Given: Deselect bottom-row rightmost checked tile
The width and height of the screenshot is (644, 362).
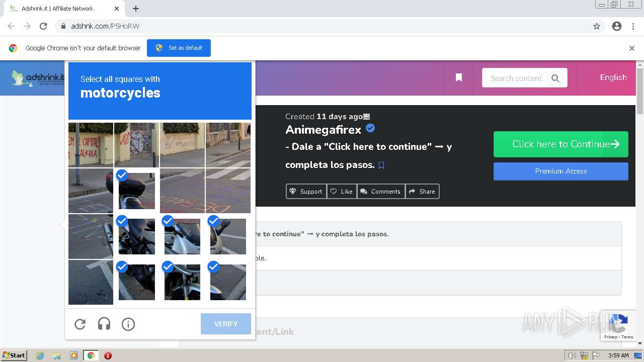Looking at the screenshot, I should [228, 282].
